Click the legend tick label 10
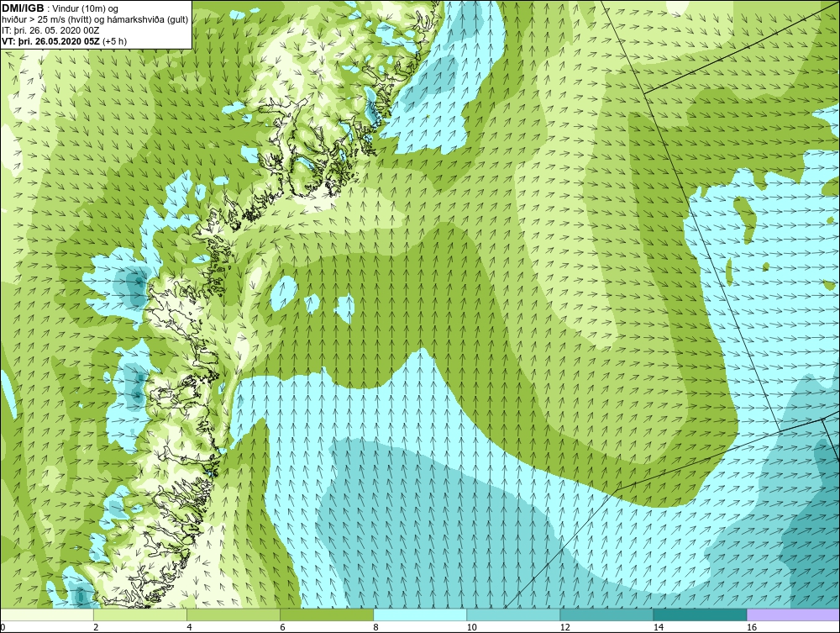This screenshot has width=840, height=633. click(471, 627)
